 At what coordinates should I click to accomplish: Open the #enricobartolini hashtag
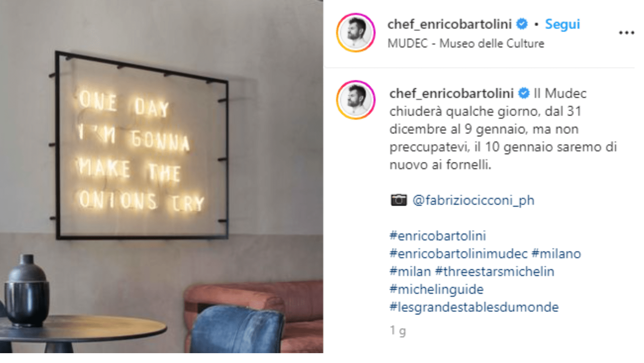tap(438, 236)
